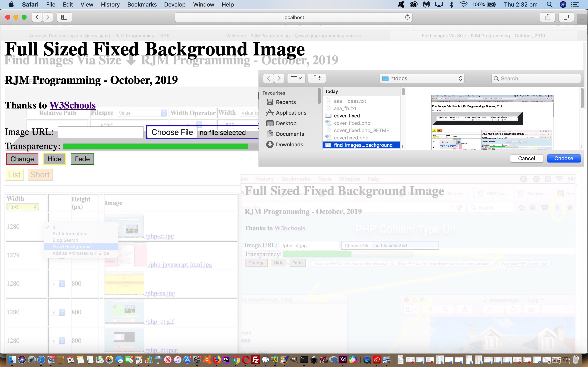Open FileZilla from the Dock

pos(256,360)
